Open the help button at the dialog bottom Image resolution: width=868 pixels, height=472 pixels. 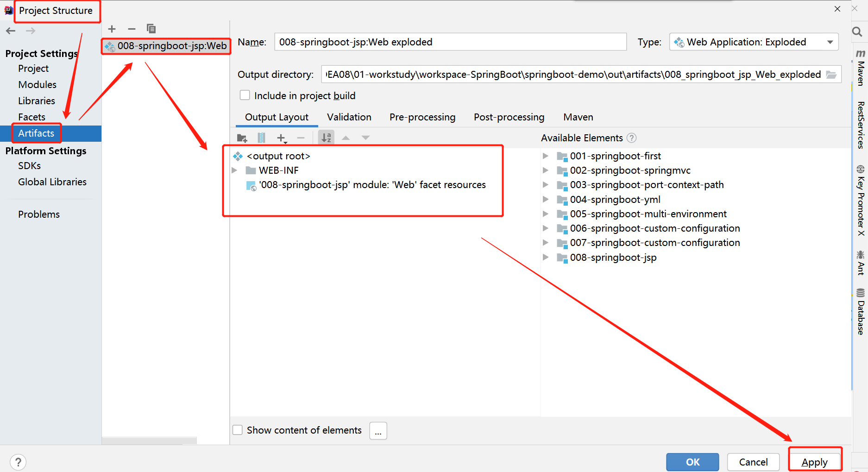18,462
